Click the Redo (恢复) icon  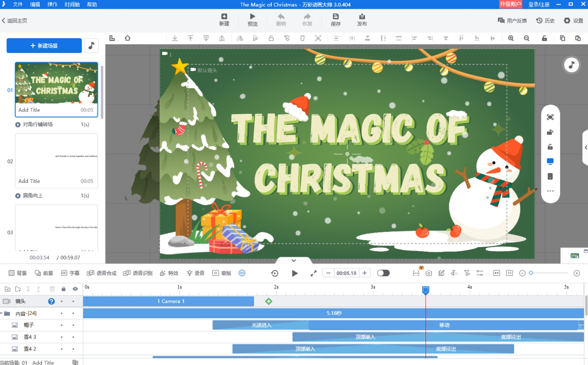(307, 20)
